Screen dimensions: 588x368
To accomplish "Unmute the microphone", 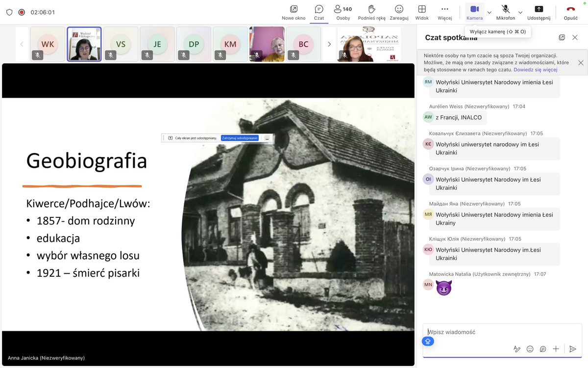I will (x=505, y=12).
